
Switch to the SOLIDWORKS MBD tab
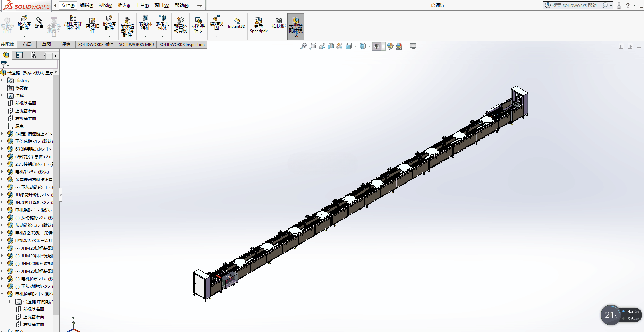click(136, 44)
